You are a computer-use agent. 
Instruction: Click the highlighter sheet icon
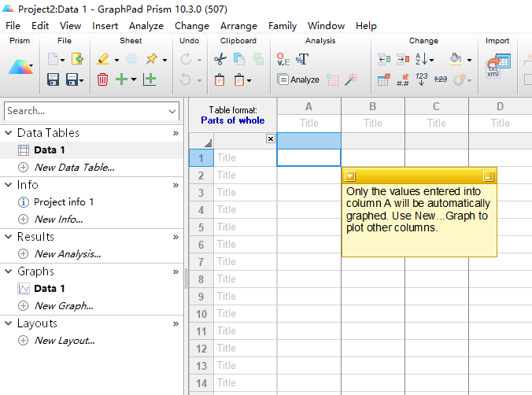coord(103,59)
